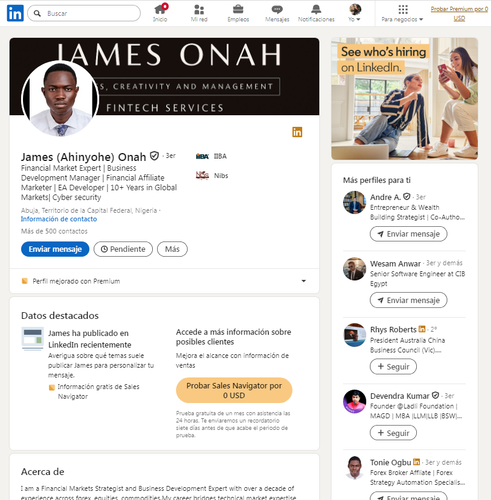This screenshot has width=491, height=500.
Task: Open Mi red network page
Action: tap(199, 13)
